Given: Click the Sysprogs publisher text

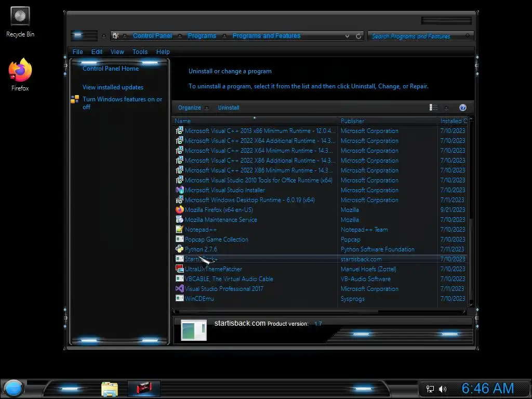Looking at the screenshot, I should [x=353, y=299].
